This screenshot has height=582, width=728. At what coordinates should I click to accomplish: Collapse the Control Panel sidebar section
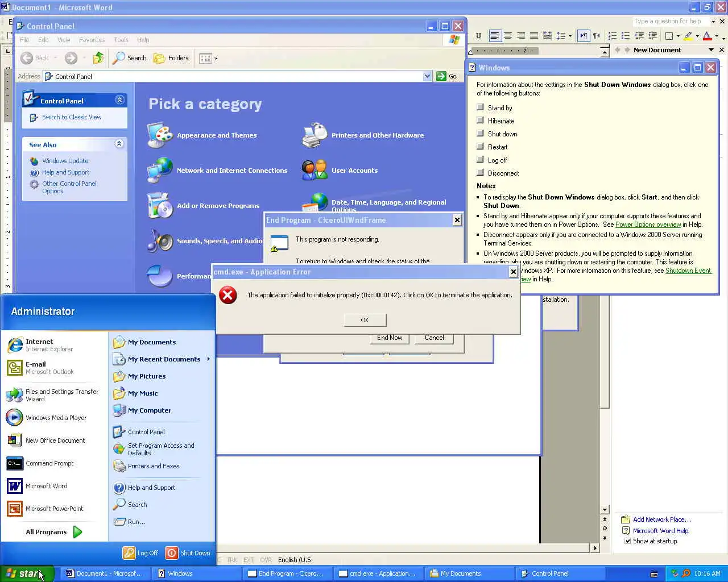click(x=119, y=100)
